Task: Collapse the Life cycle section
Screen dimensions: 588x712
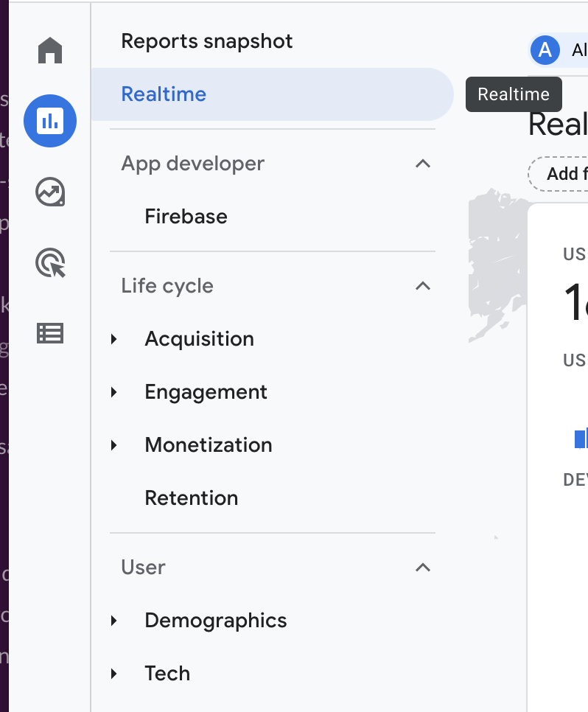Action: (x=422, y=286)
